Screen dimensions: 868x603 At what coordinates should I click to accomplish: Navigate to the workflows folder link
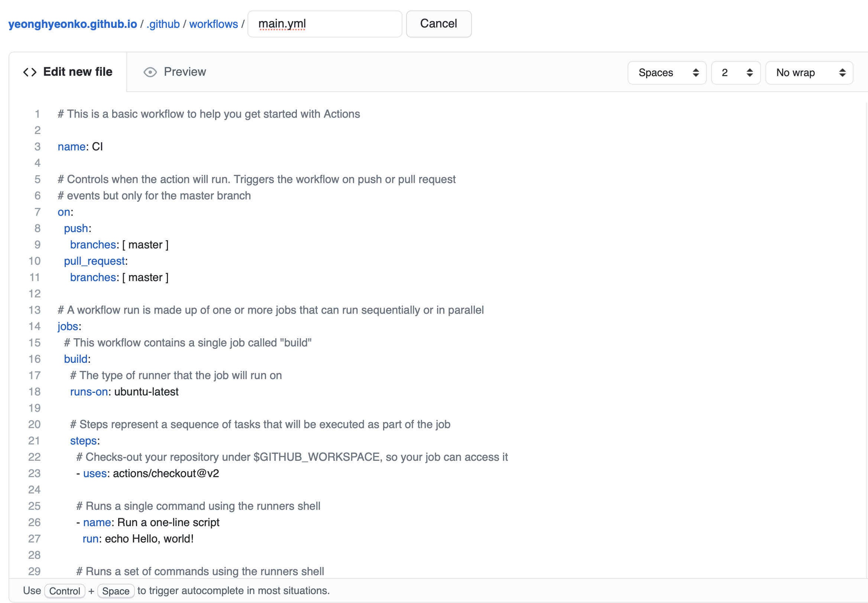(x=214, y=24)
